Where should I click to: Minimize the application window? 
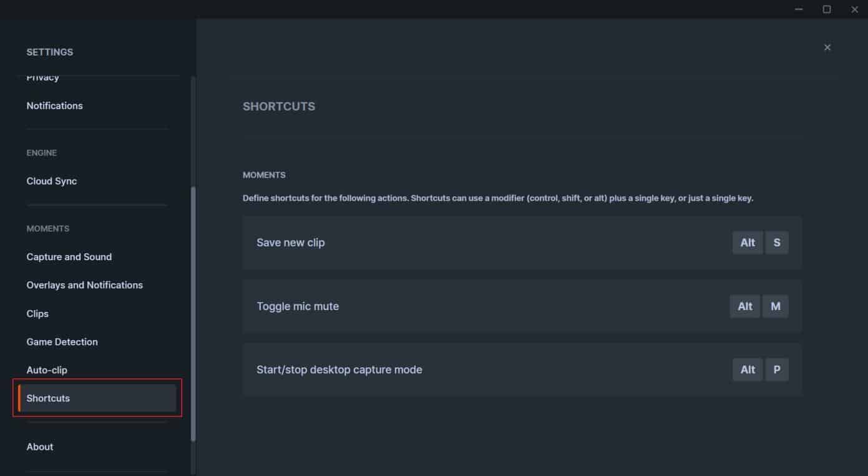coord(797,9)
